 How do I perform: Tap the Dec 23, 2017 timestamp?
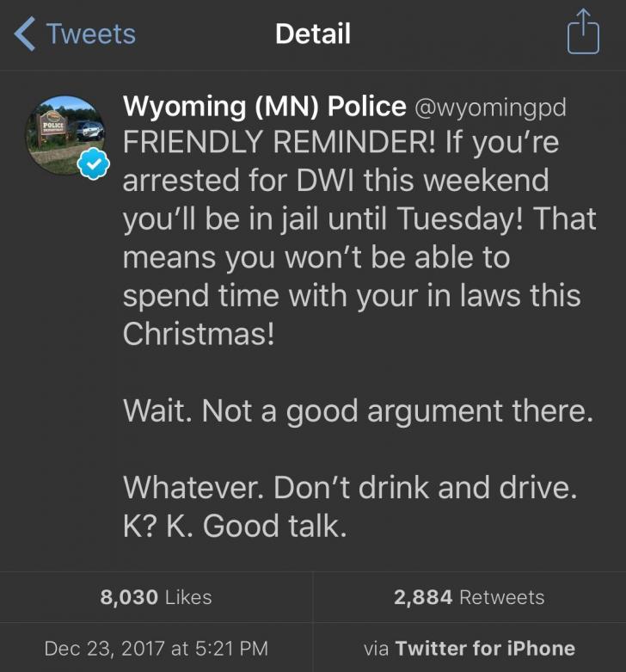click(x=156, y=648)
